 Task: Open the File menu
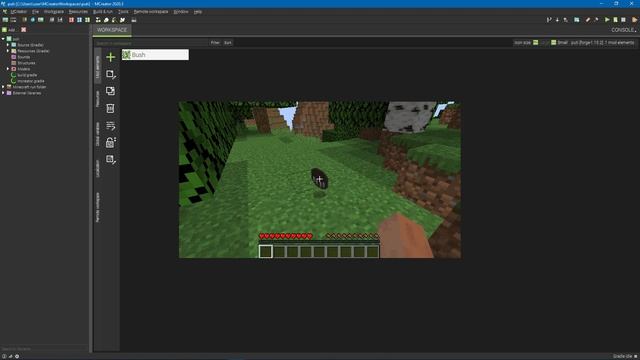tap(36, 12)
